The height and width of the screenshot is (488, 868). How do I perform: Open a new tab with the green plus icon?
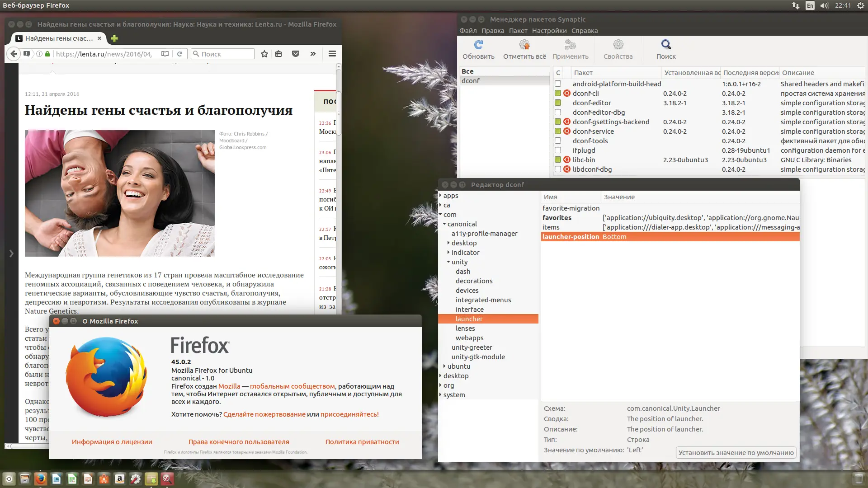114,38
